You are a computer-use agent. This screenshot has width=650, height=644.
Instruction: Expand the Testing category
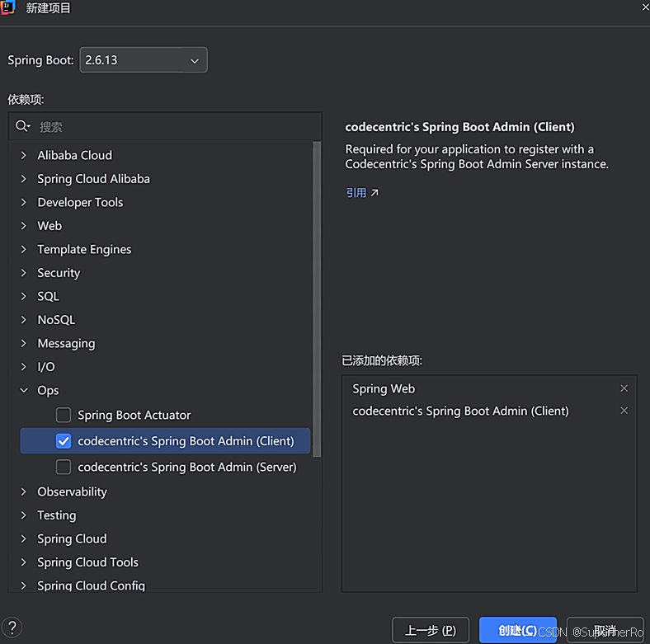[x=24, y=515]
